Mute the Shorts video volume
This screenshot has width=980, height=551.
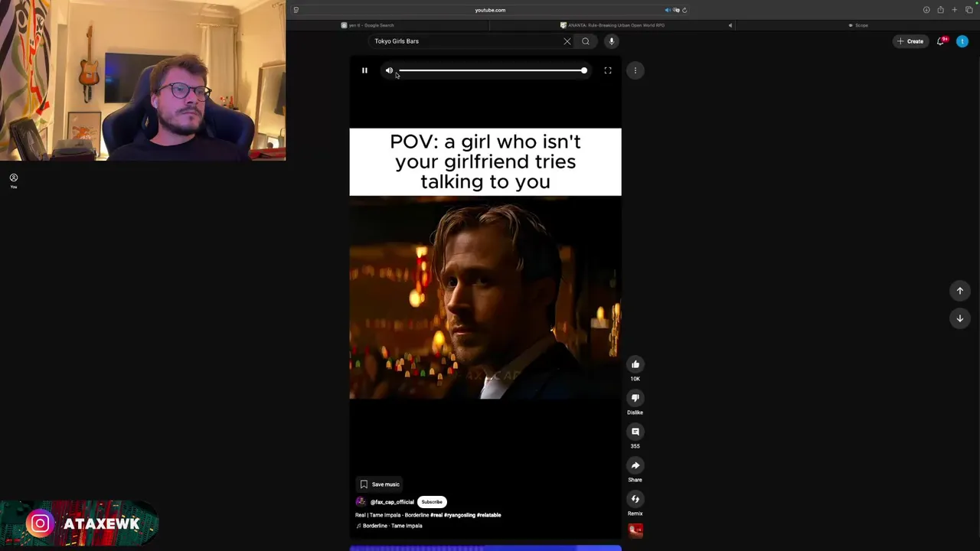(x=389, y=70)
